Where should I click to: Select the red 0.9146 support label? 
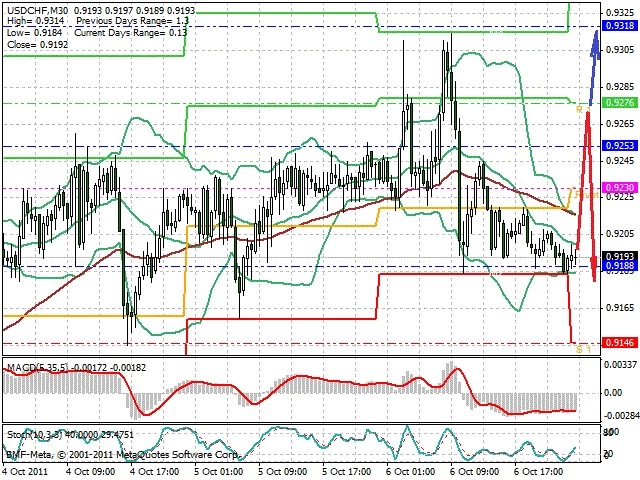coord(620,342)
